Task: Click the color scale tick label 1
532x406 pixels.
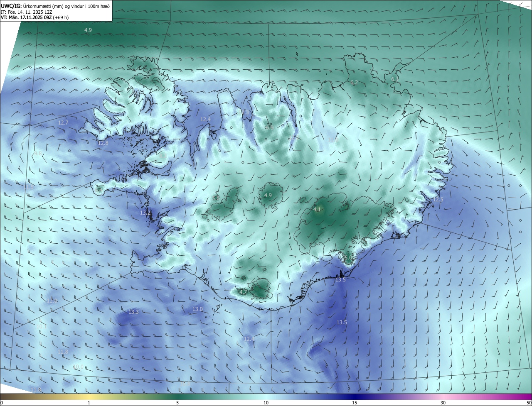Action: (89, 403)
